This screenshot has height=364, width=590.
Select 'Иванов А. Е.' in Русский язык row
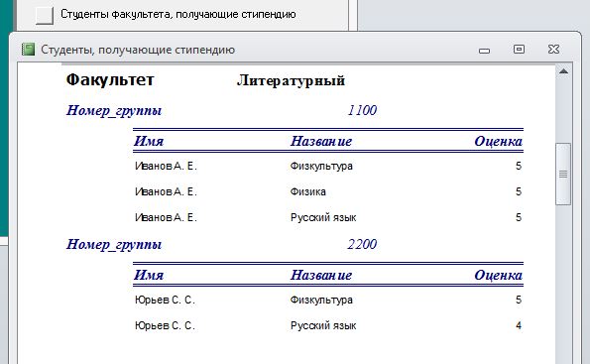tap(166, 217)
